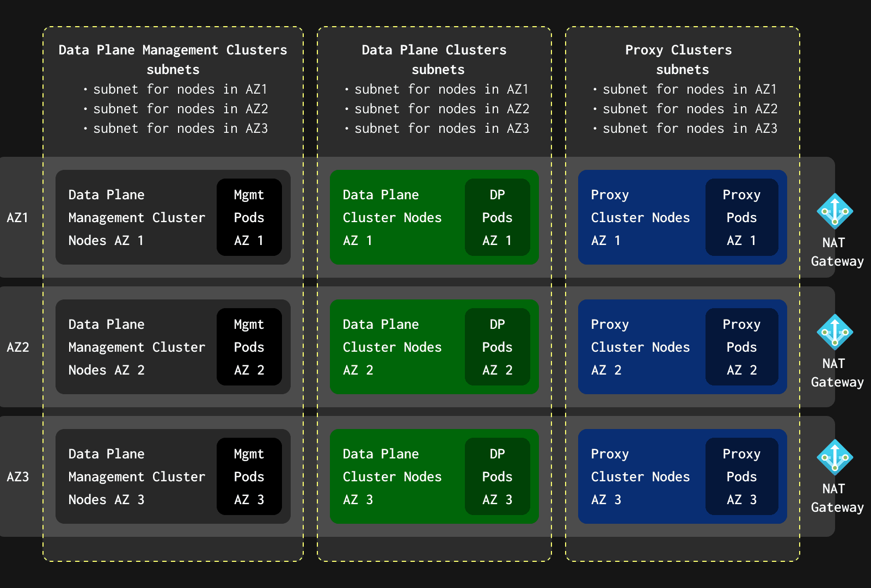Click the AZ2 row label
Image resolution: width=871 pixels, height=588 pixels.
(x=17, y=347)
